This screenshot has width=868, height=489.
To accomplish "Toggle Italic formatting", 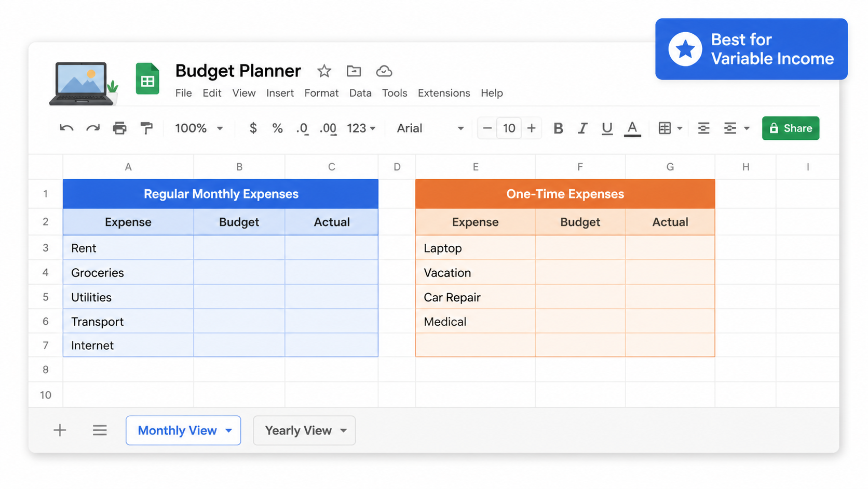I will [x=582, y=128].
